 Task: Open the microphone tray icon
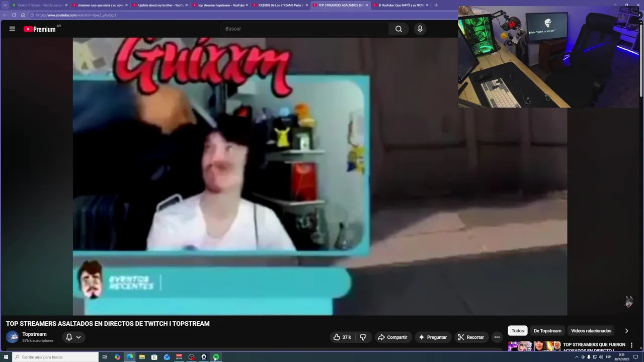(x=589, y=357)
